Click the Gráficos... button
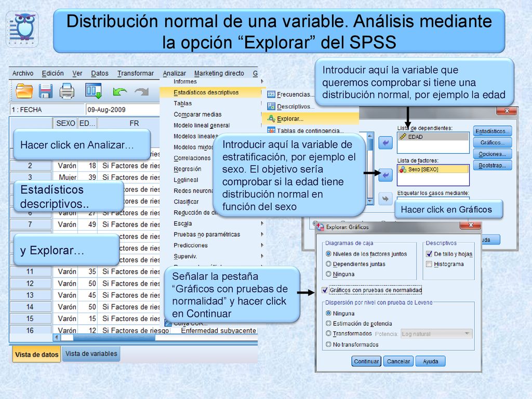Image resolution: width=532 pixels, height=399 pixels. tap(493, 142)
